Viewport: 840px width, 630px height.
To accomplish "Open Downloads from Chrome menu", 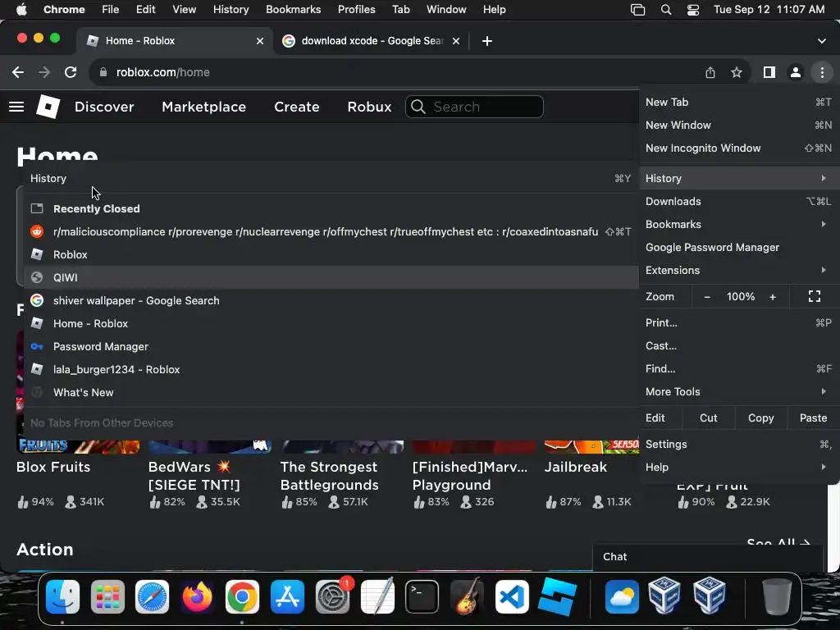I will [739, 202].
